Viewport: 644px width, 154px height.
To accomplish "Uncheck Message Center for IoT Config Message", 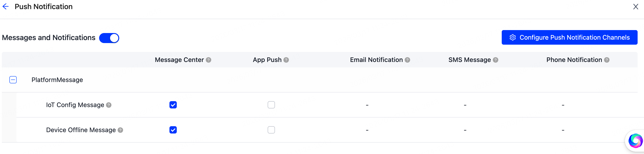I will click(x=173, y=105).
